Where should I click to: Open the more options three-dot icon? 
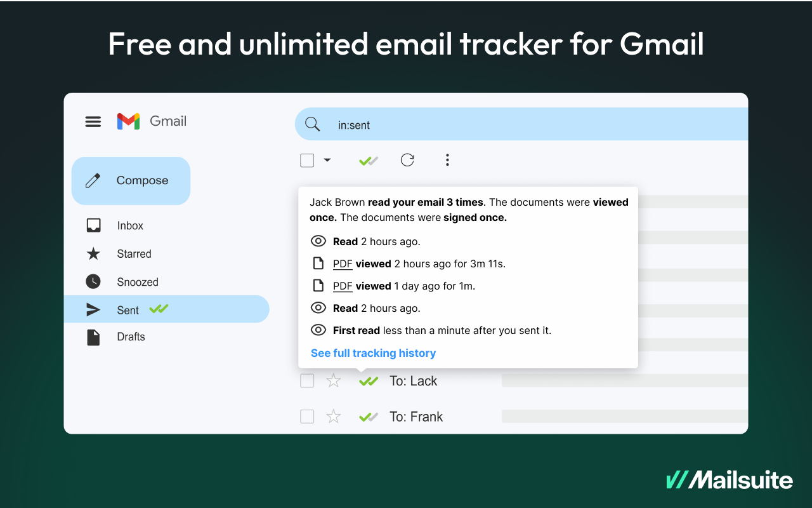pyautogui.click(x=447, y=160)
